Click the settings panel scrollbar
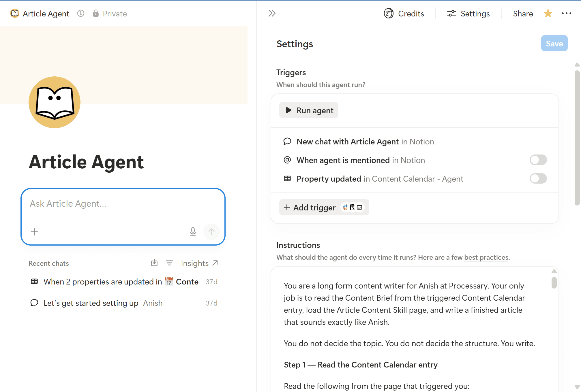The image size is (581, 392). [577, 138]
